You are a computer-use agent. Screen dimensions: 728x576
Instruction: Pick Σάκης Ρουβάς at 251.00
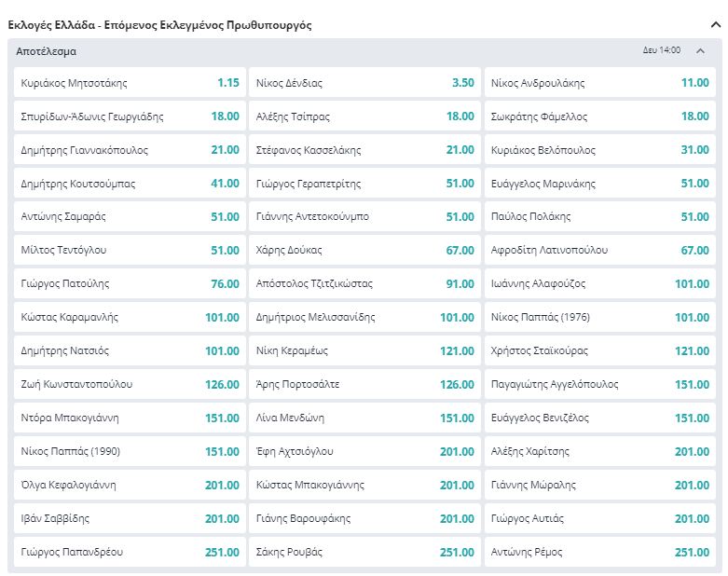364,553
